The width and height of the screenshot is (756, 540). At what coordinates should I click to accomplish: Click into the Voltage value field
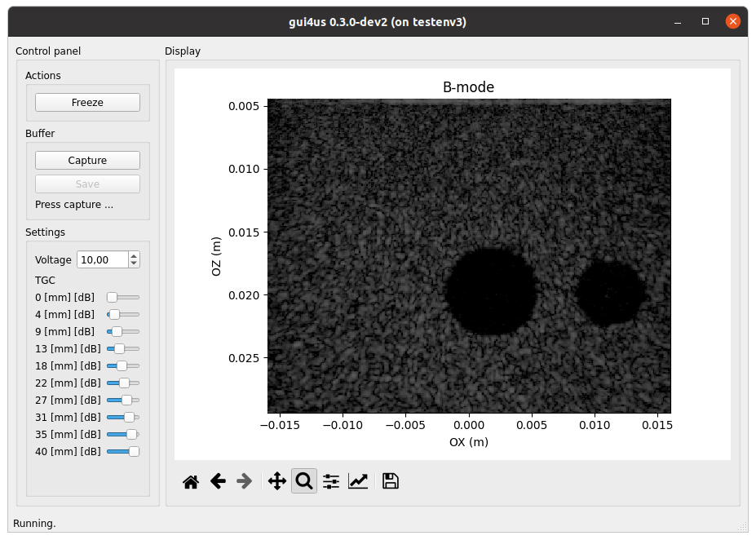coord(102,259)
